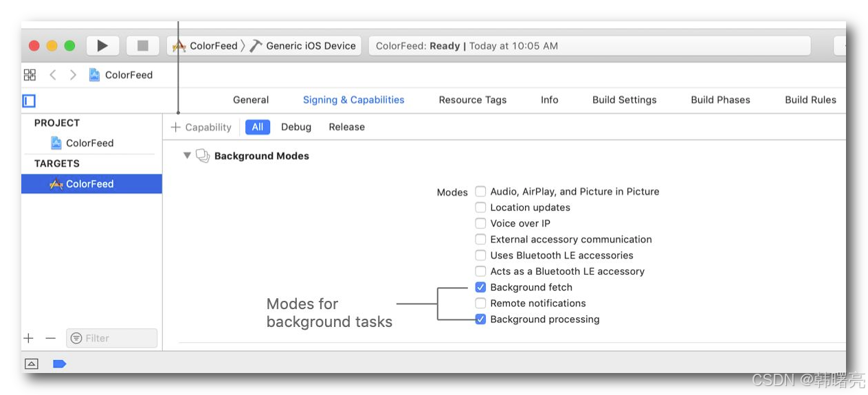Viewport: 868px width, 395px height.
Task: Hide the project and targets list
Action: coord(29,101)
